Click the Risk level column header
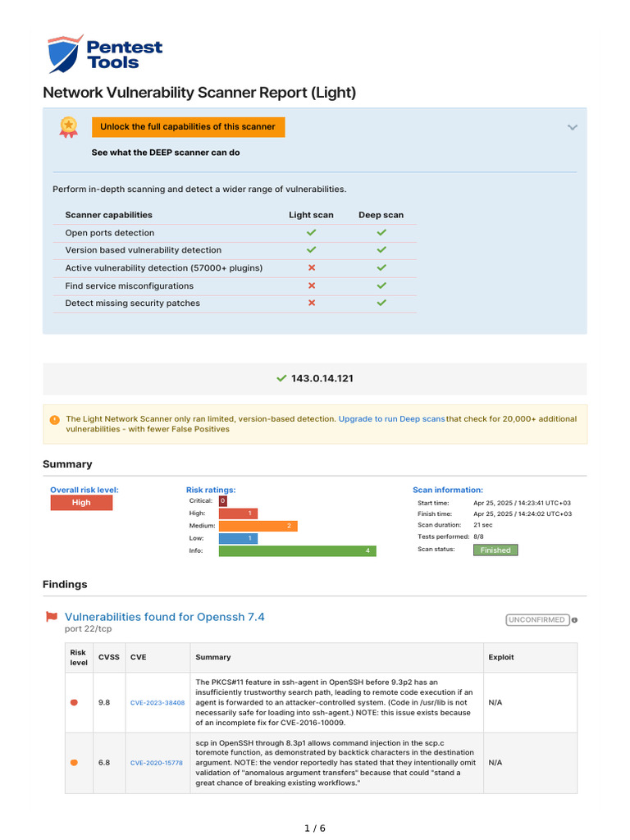The width and height of the screenshot is (630, 840). pos(79,657)
